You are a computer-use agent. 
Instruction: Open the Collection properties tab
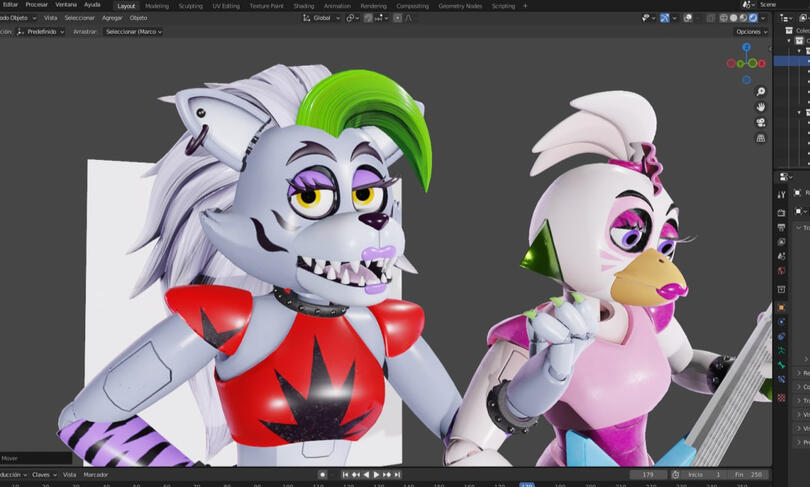[781, 289]
